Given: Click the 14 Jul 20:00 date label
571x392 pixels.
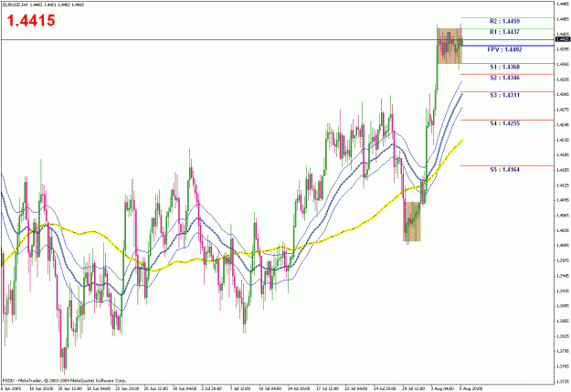Looking at the screenshot, I should (x=299, y=388).
